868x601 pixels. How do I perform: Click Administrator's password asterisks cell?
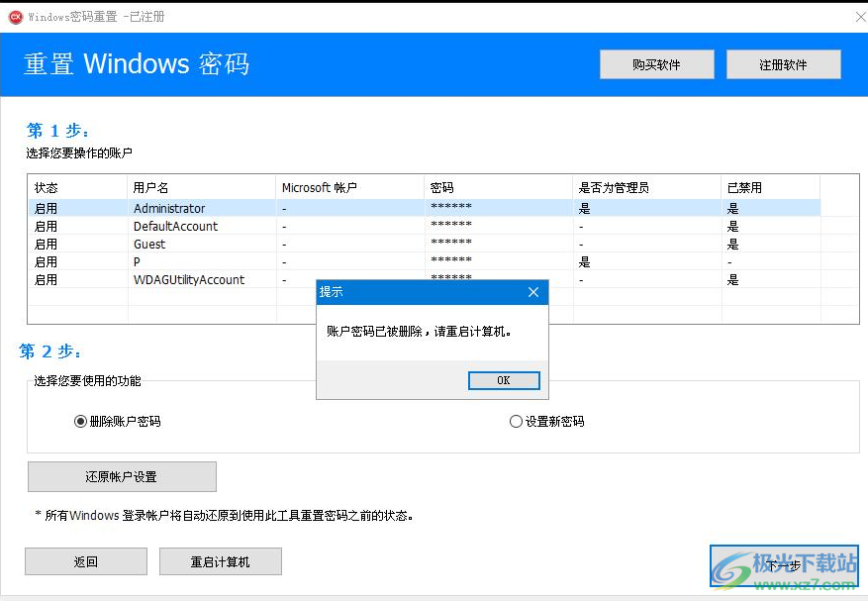[x=451, y=207]
